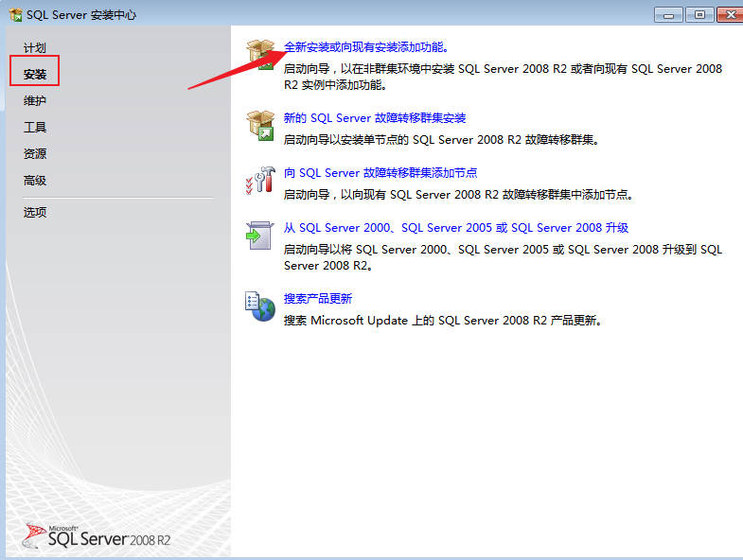Click 向 SQL Server 故障转移群集添加节点 link
Image resolution: width=743 pixels, height=560 pixels.
(x=380, y=173)
